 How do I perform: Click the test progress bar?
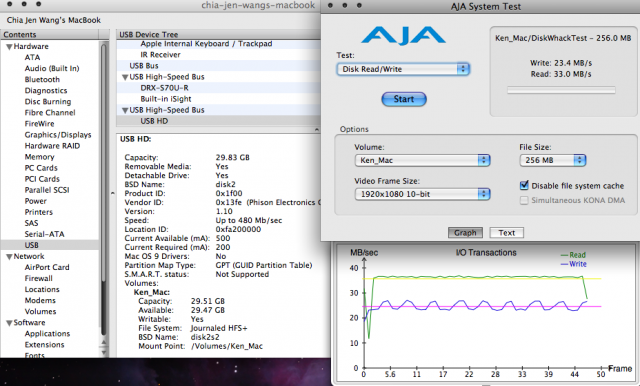(x=561, y=90)
